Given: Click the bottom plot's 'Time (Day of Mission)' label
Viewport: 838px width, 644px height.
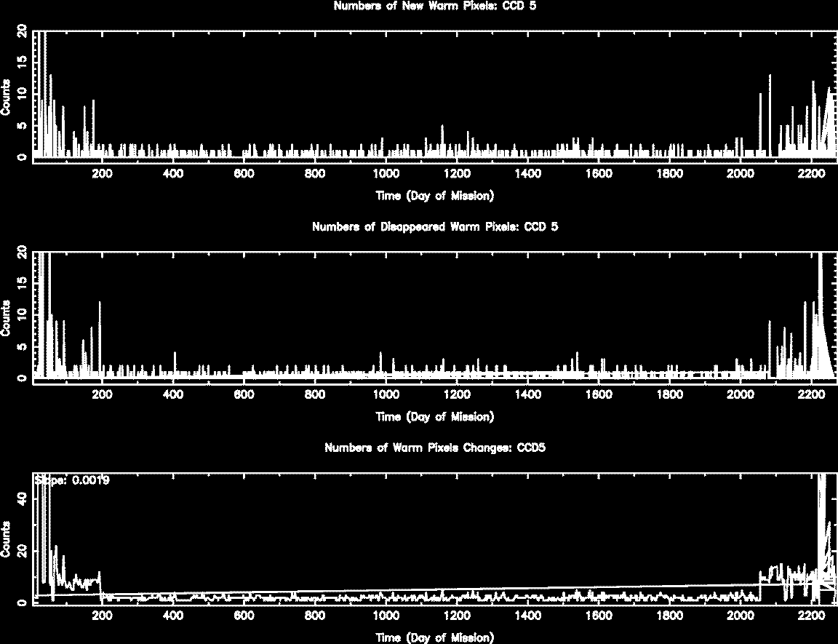Looking at the screenshot, I should point(435,637).
